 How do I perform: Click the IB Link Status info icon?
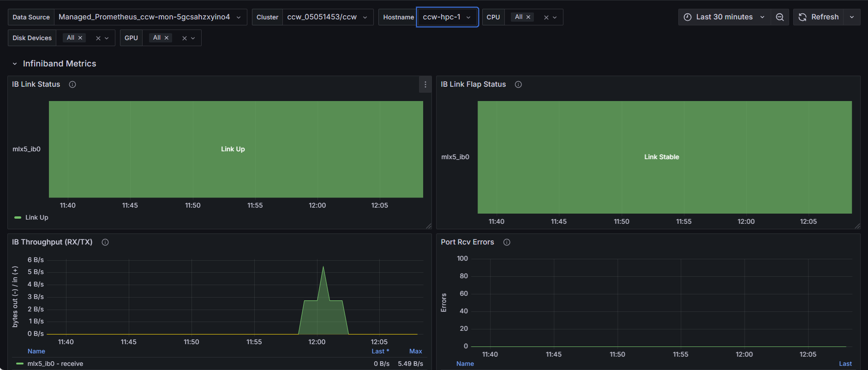pos(72,84)
